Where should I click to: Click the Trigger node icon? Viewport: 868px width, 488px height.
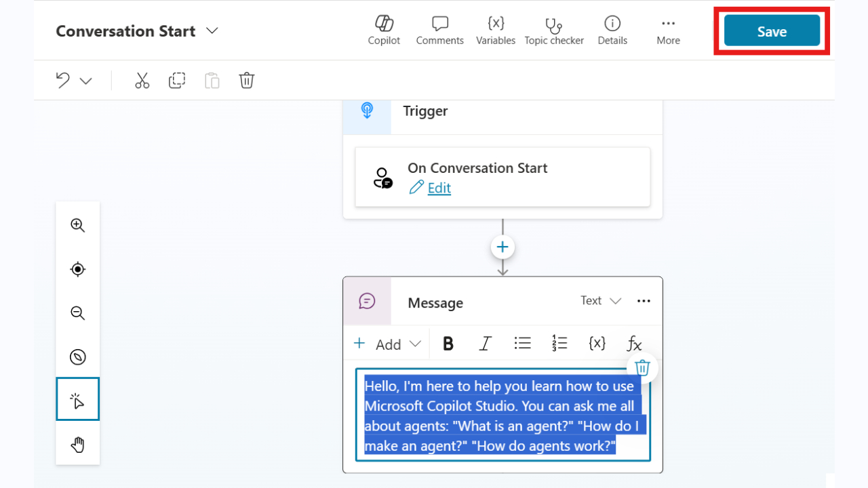(x=367, y=110)
